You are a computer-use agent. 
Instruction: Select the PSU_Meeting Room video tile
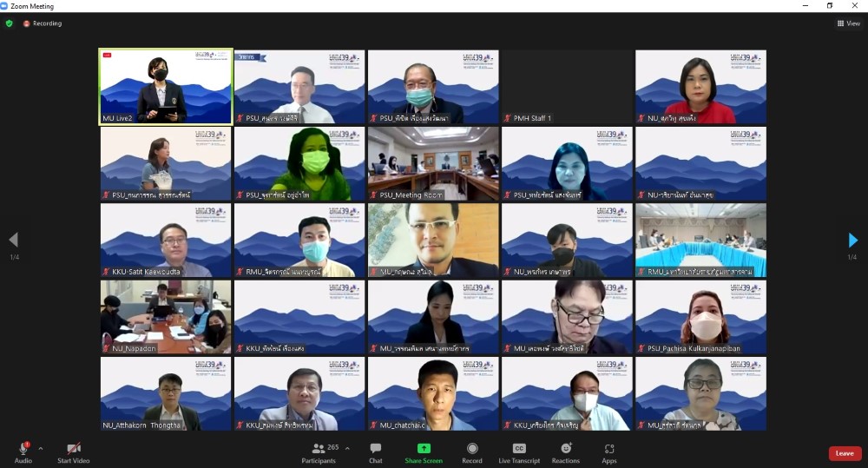click(433, 163)
